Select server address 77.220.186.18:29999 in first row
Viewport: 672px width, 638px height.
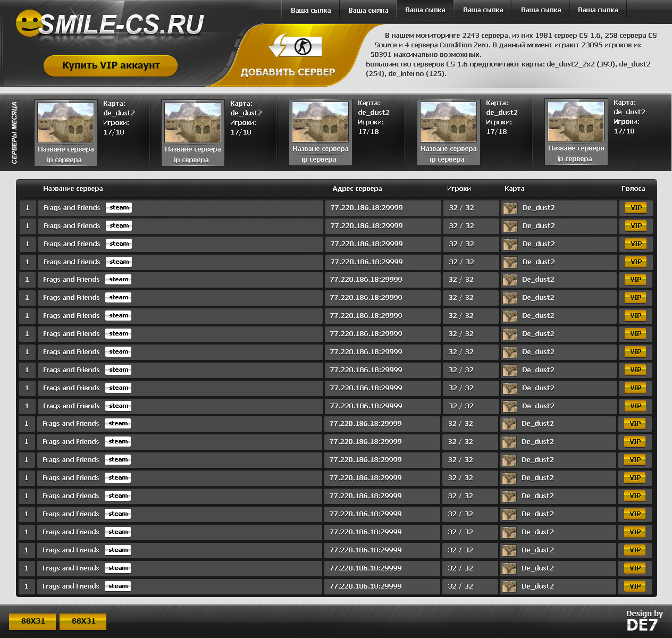click(366, 208)
